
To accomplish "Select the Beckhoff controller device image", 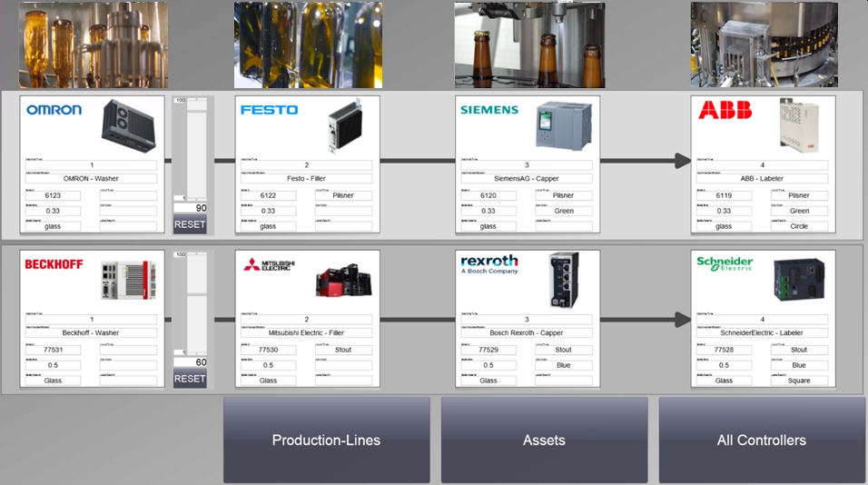I will 128,280.
